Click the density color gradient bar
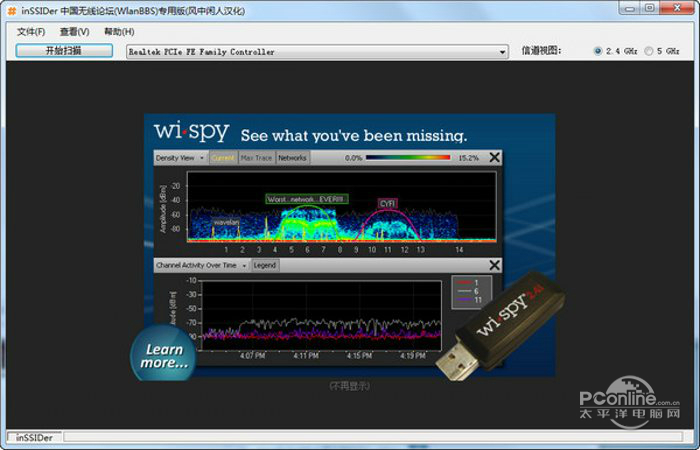This screenshot has height=450, width=700. coord(410,158)
